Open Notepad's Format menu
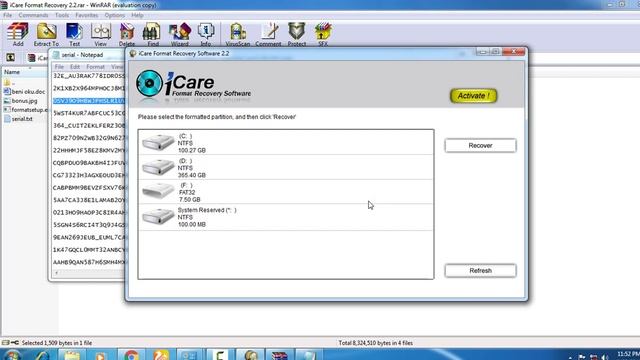The image size is (640, 360). pos(96,67)
